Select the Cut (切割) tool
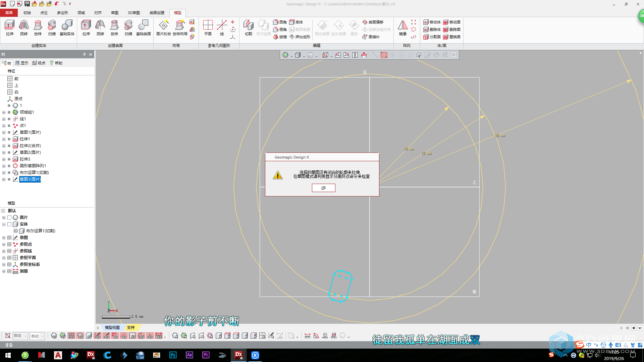644x362 pixels. pyautogui.click(x=248, y=27)
